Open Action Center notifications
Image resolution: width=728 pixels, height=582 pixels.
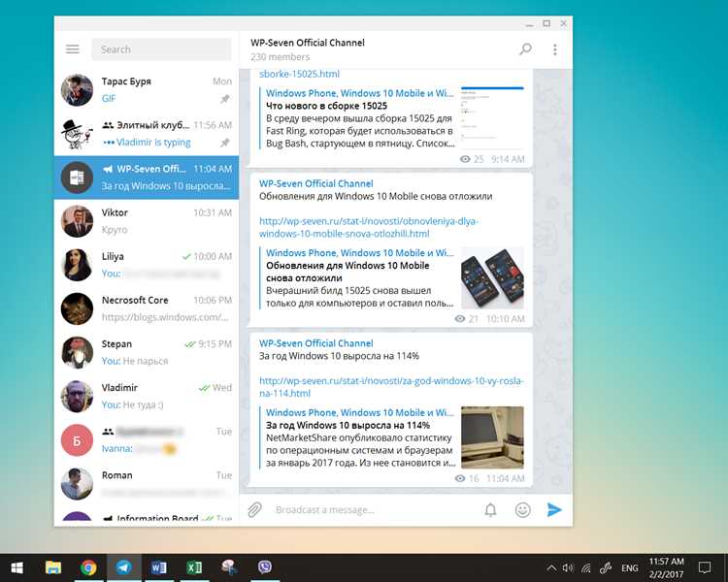[705, 567]
